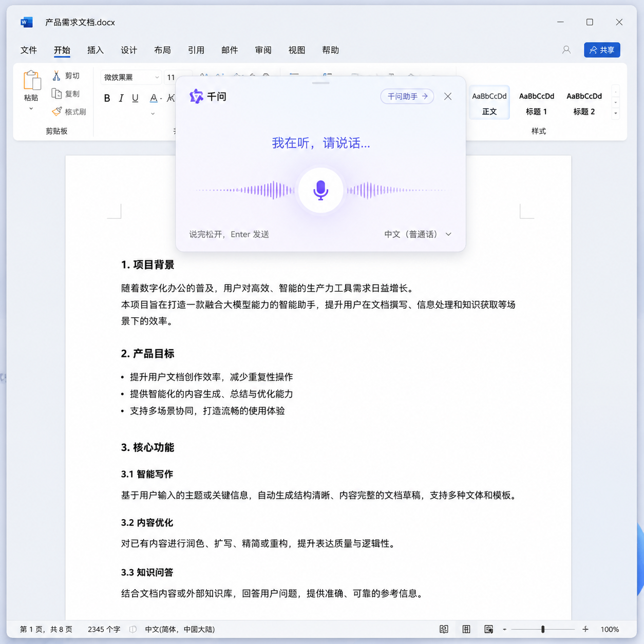The width and height of the screenshot is (644, 644).
Task: Open the 千问助手 link button
Action: 407,96
